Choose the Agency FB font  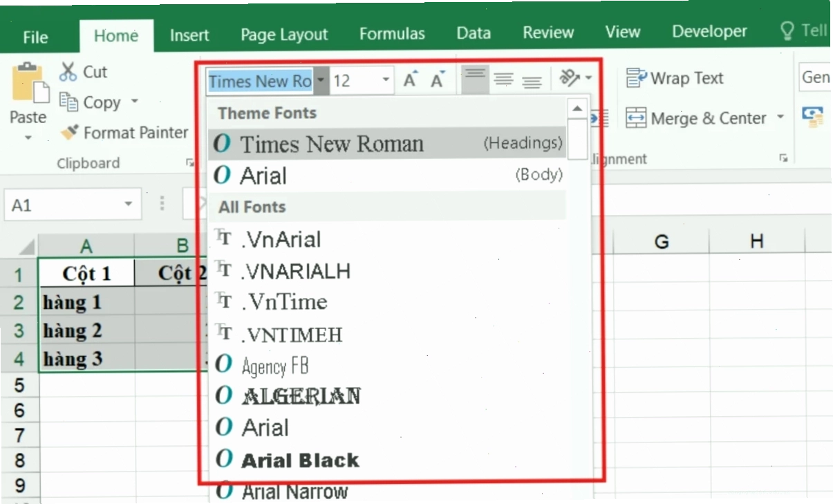click(x=387, y=365)
